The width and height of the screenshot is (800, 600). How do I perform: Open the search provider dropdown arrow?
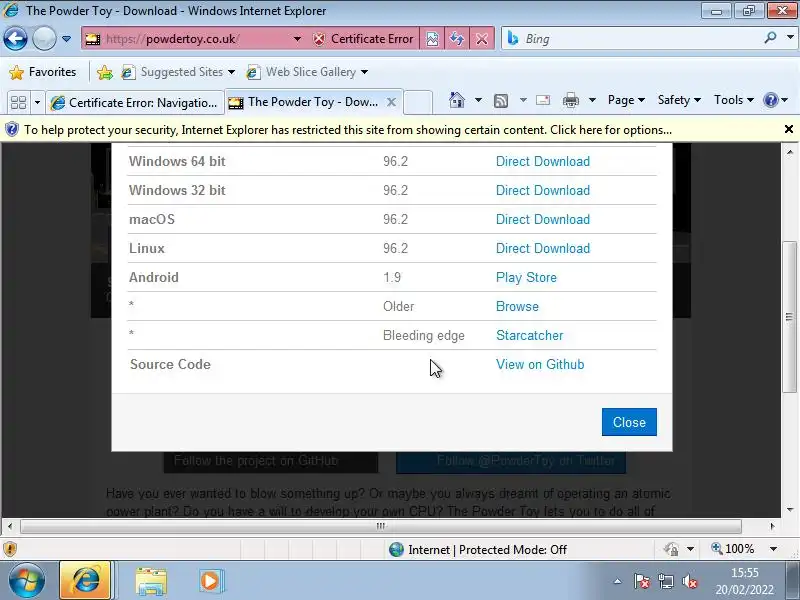[790, 37]
